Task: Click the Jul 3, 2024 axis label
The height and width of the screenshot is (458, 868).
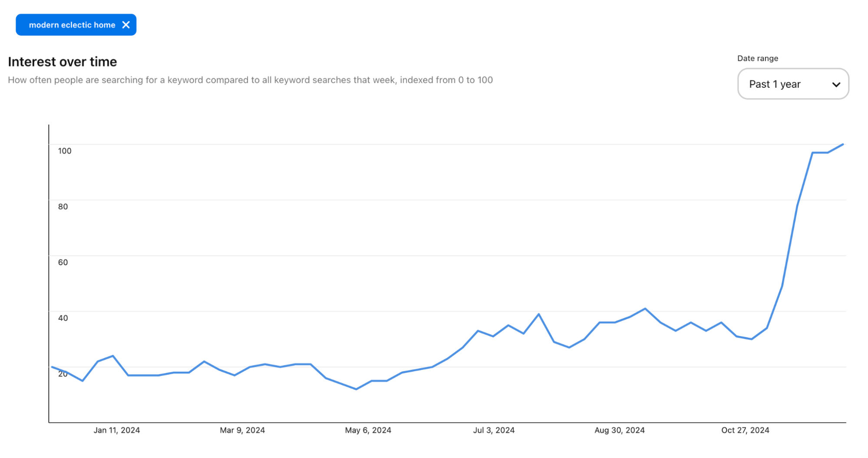Action: point(494,430)
